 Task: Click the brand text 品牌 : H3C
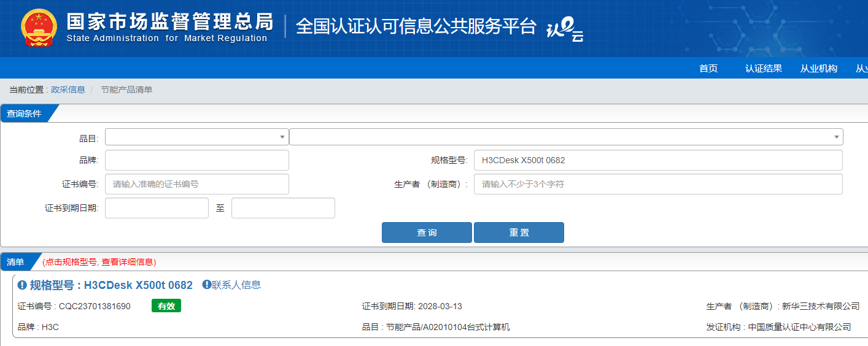tap(39, 327)
